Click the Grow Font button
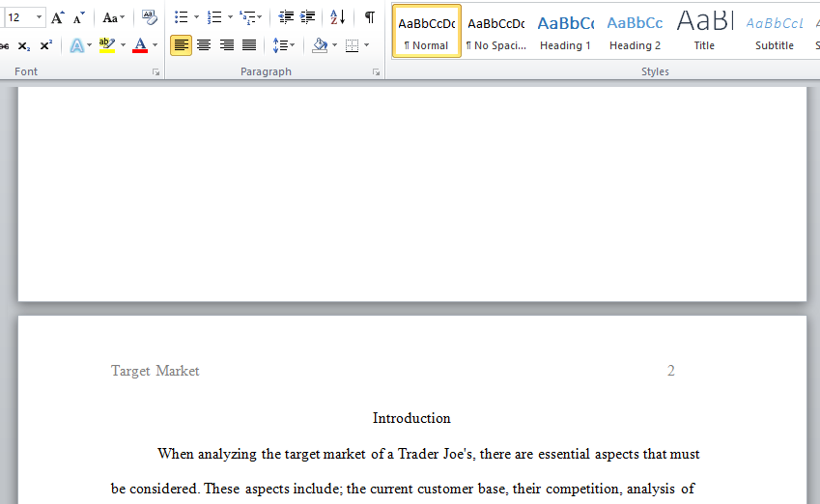The image size is (820, 504). tap(58, 17)
